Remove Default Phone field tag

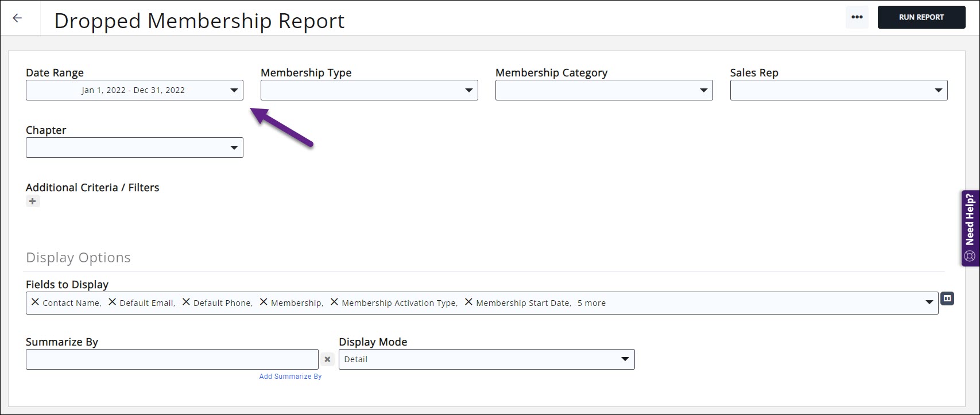pyautogui.click(x=186, y=302)
